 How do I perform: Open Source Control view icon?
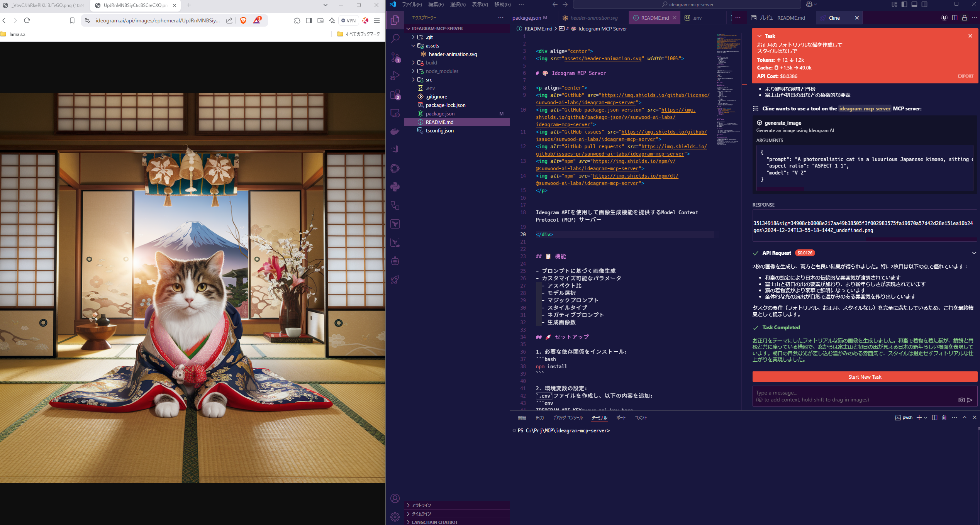(395, 57)
